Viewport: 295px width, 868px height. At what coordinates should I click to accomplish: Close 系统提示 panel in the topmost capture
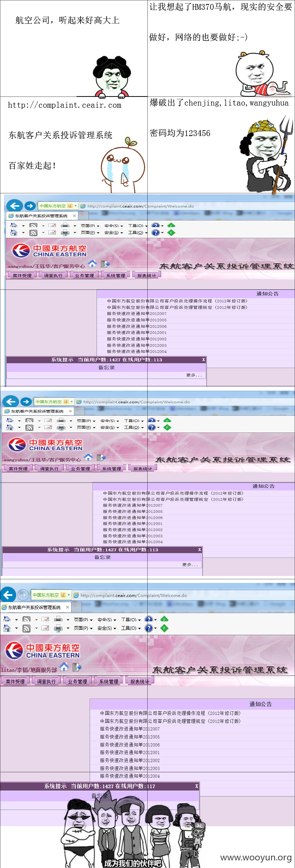204,359
